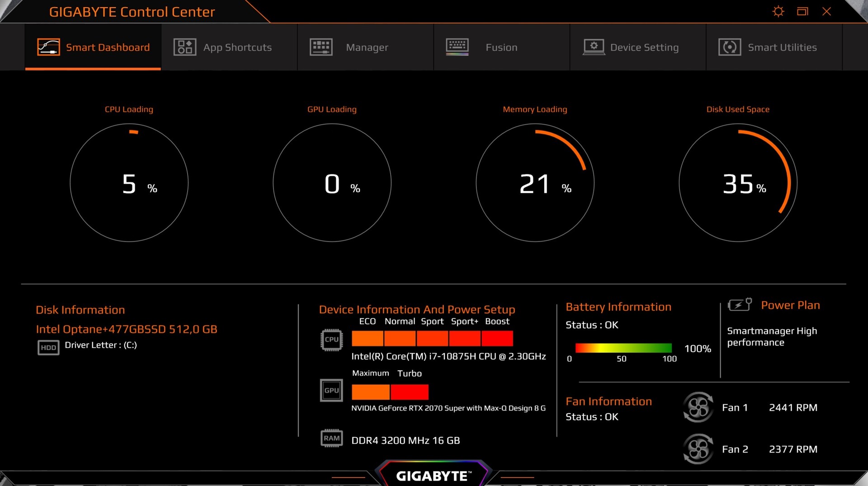This screenshot has width=868, height=486.
Task: Click the Fan 2 2377 RPM reading
Action: click(793, 449)
